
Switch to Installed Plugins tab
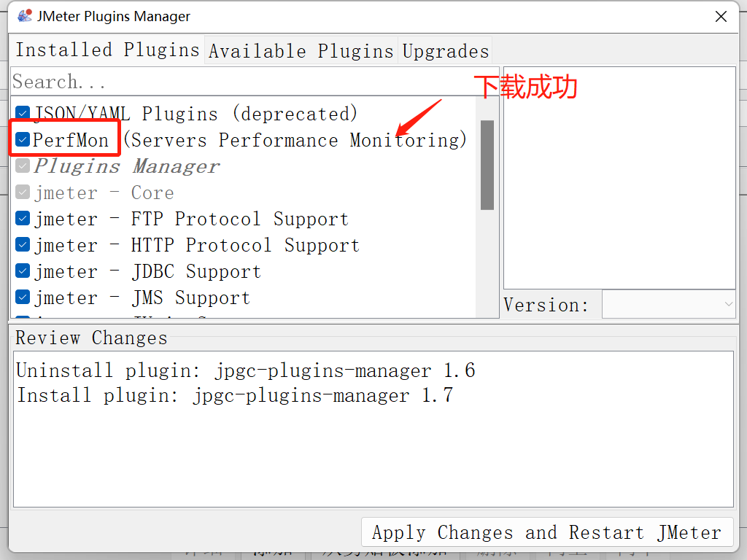pyautogui.click(x=107, y=50)
